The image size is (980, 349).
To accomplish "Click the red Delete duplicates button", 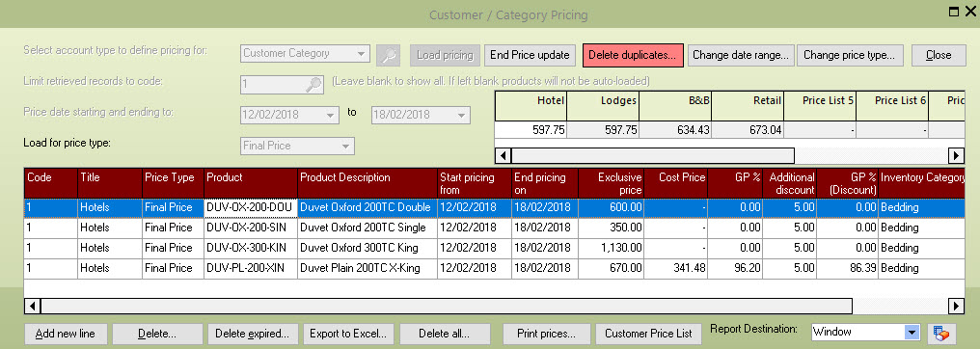I will 633,55.
